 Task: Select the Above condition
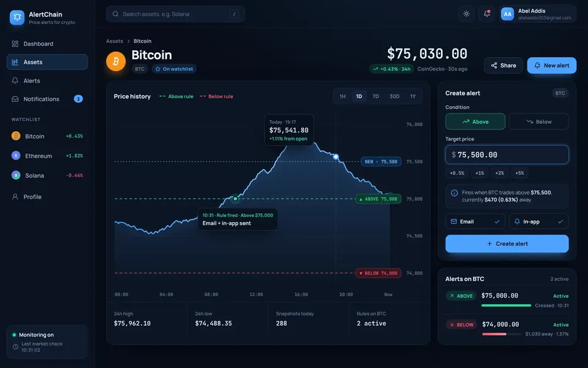(475, 121)
